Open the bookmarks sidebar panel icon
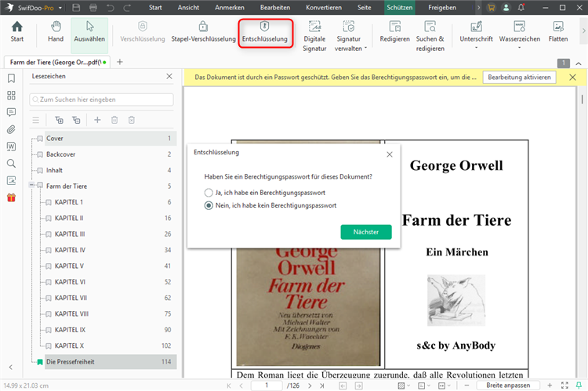588x391 pixels. [11, 78]
